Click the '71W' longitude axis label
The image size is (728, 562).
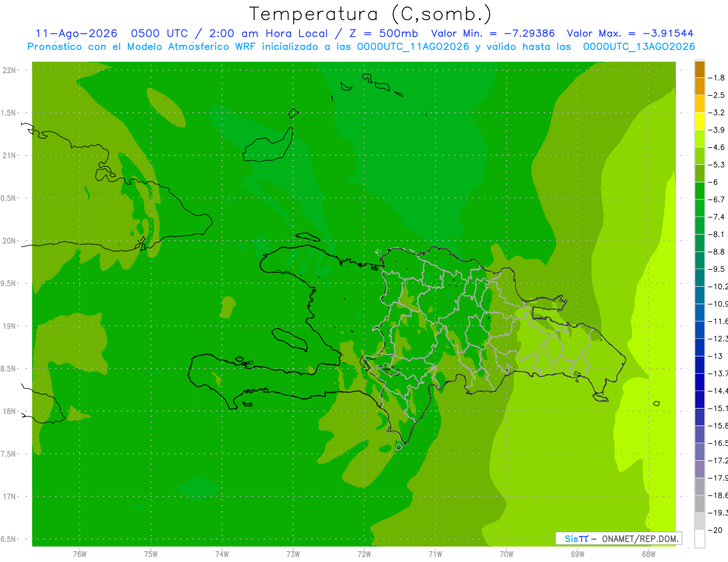click(x=435, y=554)
